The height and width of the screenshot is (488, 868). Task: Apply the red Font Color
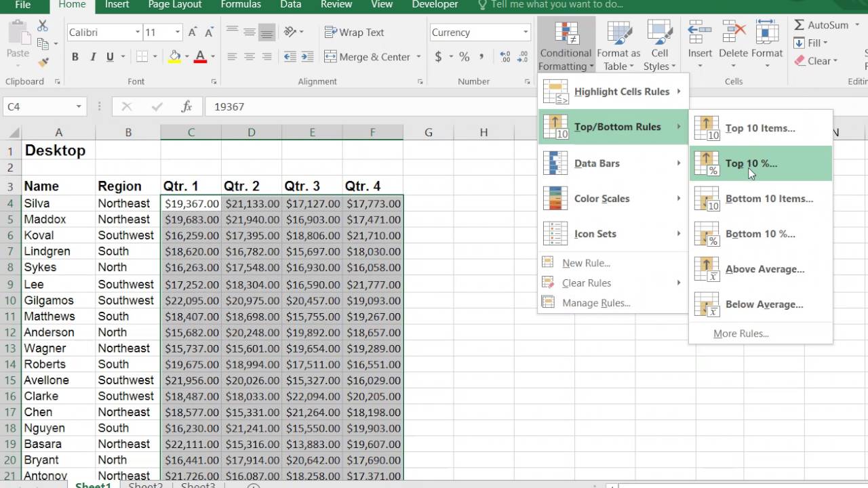click(200, 57)
